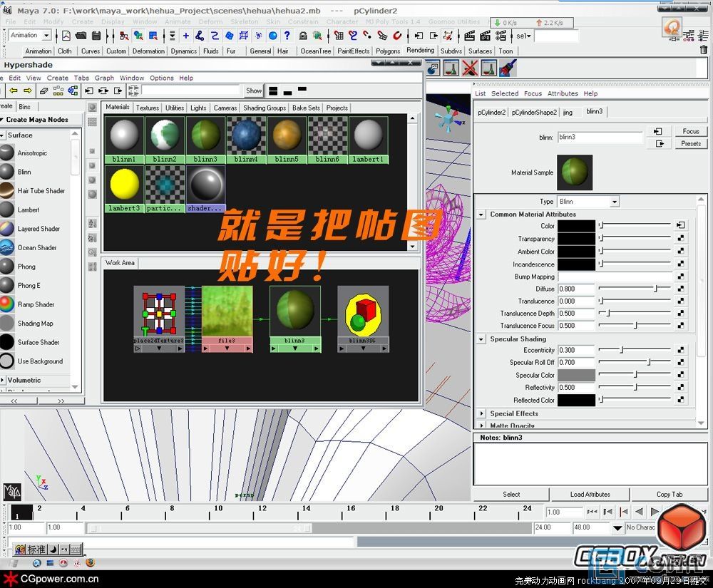Switch to Textures tab in Hypershade
The image size is (713, 588).
tap(148, 108)
